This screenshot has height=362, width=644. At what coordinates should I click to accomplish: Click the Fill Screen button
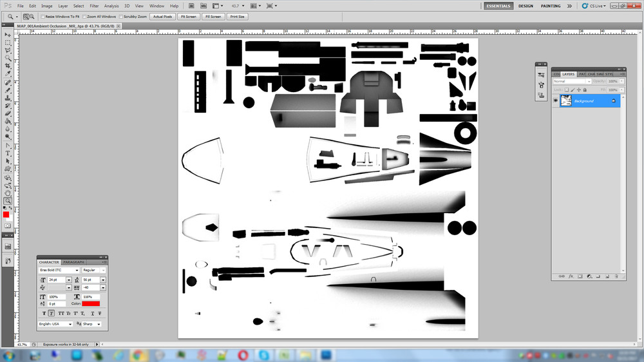pyautogui.click(x=213, y=17)
